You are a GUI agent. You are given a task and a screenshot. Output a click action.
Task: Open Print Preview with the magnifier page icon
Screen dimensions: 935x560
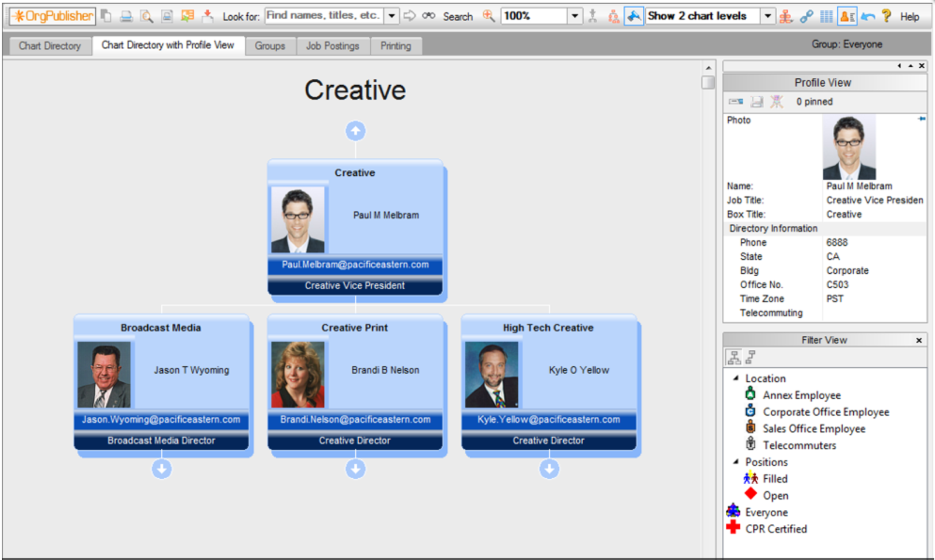(147, 16)
